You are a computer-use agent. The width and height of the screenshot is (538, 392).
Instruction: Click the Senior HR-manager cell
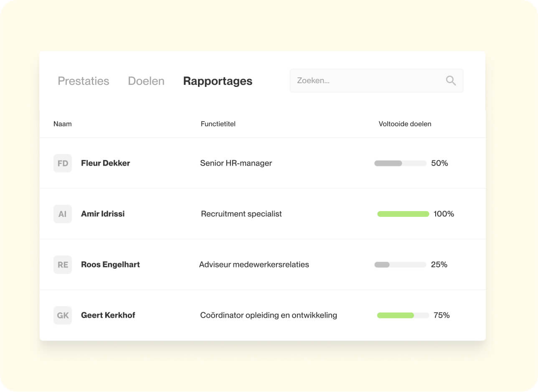236,163
